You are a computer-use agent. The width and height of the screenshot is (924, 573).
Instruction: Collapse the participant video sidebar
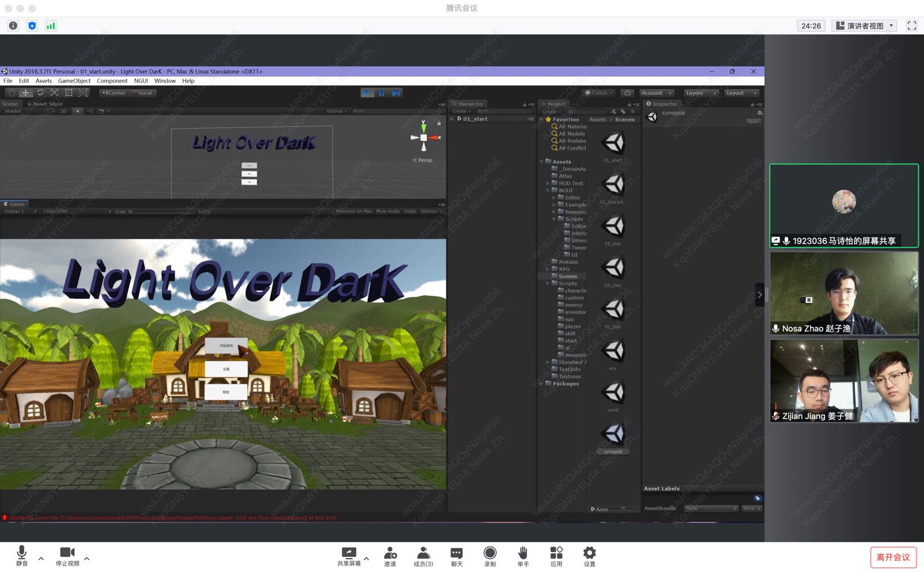pyautogui.click(x=759, y=295)
